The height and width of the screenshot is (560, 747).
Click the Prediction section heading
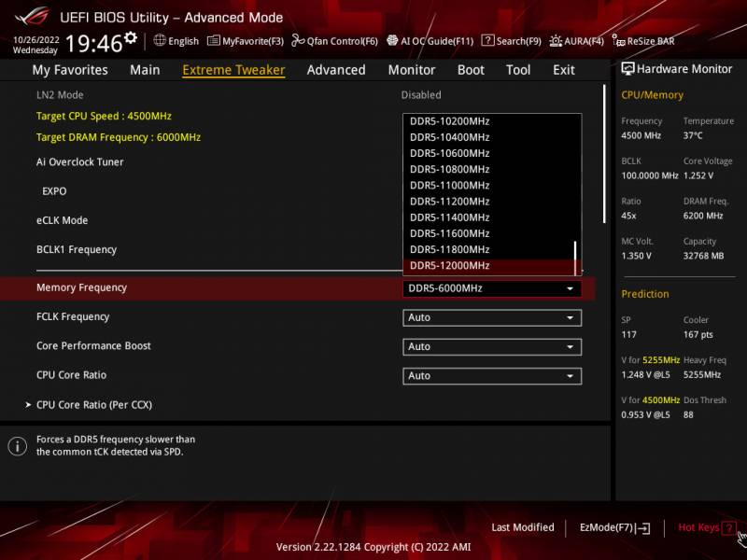point(644,294)
